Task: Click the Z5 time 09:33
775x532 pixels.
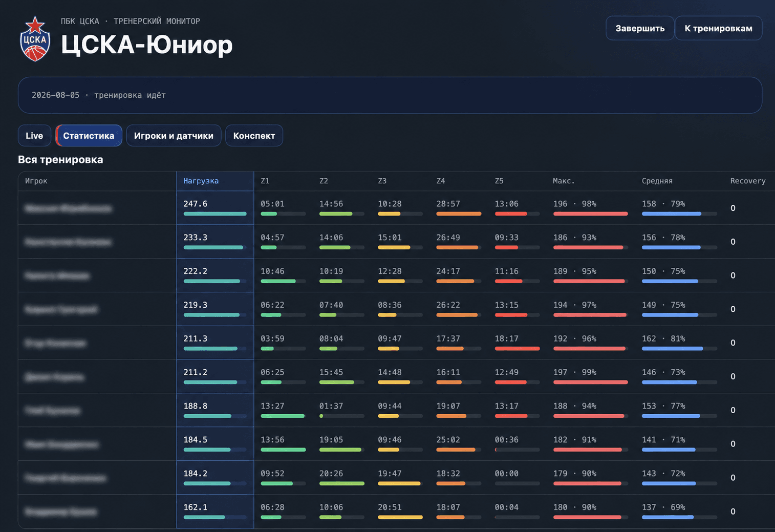Action: tap(507, 238)
